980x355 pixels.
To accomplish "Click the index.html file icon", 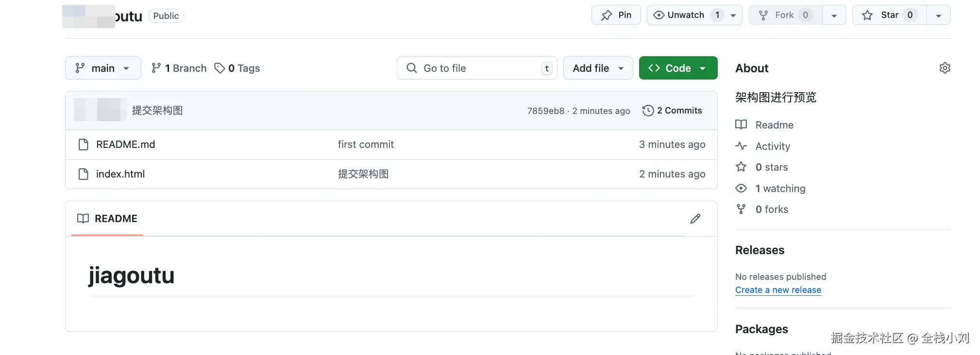I will (x=84, y=174).
